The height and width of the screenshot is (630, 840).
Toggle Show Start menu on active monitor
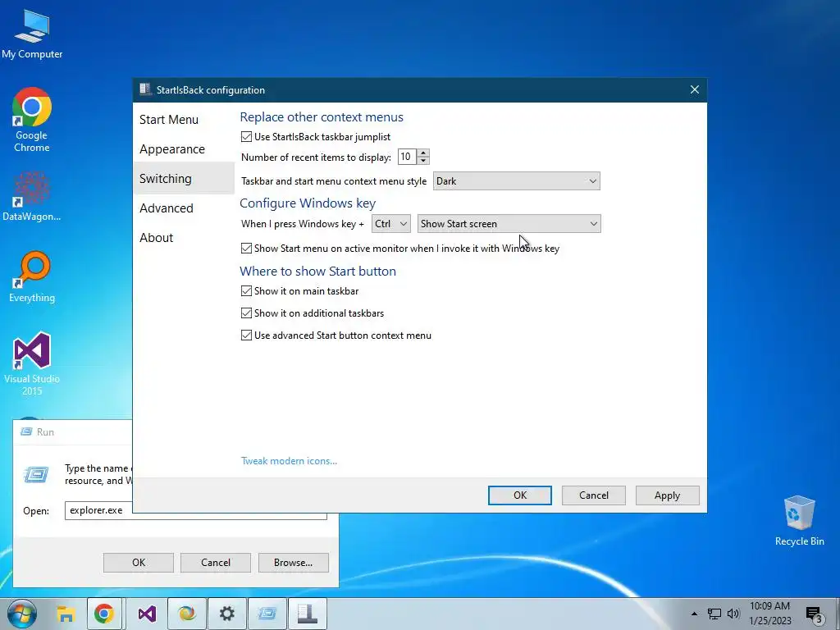246,248
